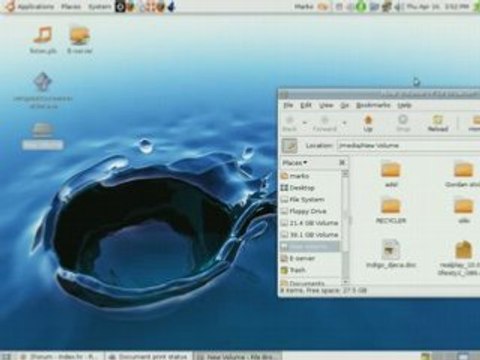The image size is (480, 360).
Task: Open the Help menu in file browser
Action: (404, 105)
